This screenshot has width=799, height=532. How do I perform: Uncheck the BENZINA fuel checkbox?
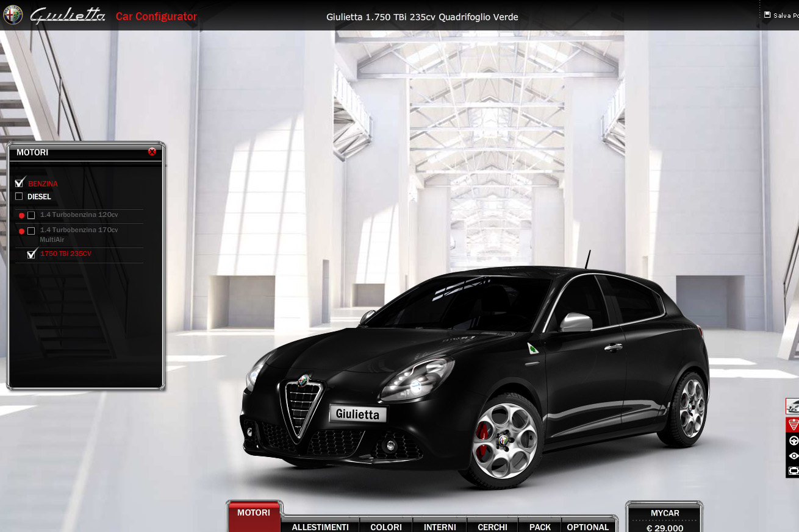(x=20, y=183)
